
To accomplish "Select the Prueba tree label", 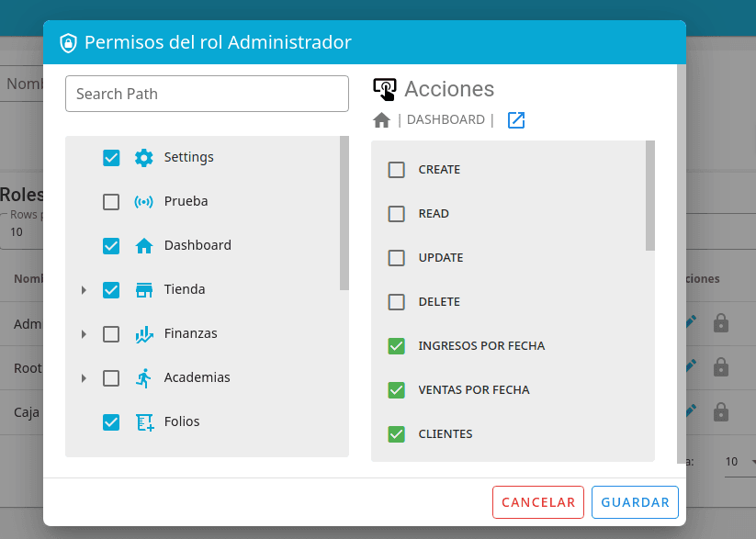I will click(x=186, y=201).
